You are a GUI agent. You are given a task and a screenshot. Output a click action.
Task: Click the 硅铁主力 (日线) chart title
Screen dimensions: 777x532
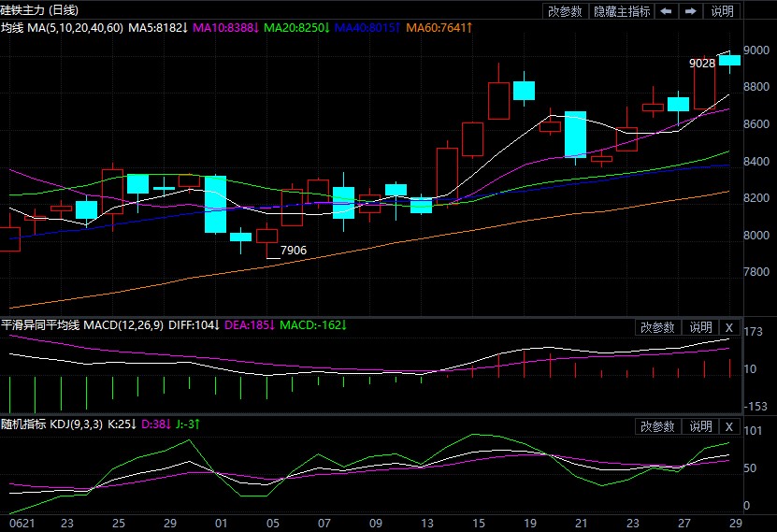coord(39,10)
